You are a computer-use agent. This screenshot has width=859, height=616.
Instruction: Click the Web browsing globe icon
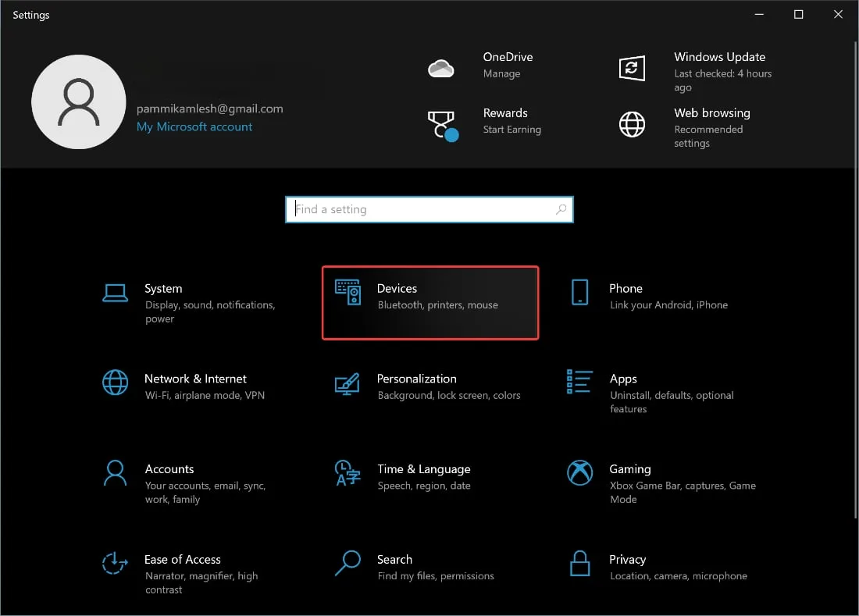coord(632,124)
